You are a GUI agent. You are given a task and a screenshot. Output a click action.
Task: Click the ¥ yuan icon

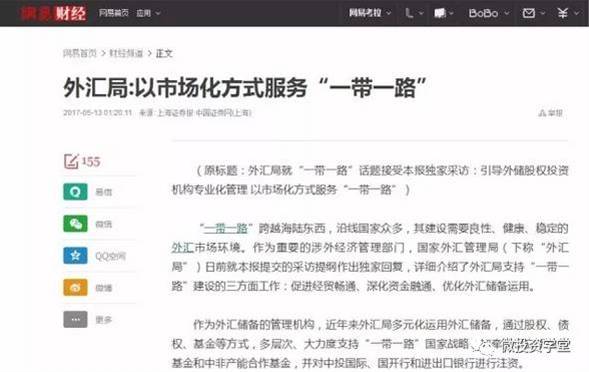tap(562, 13)
